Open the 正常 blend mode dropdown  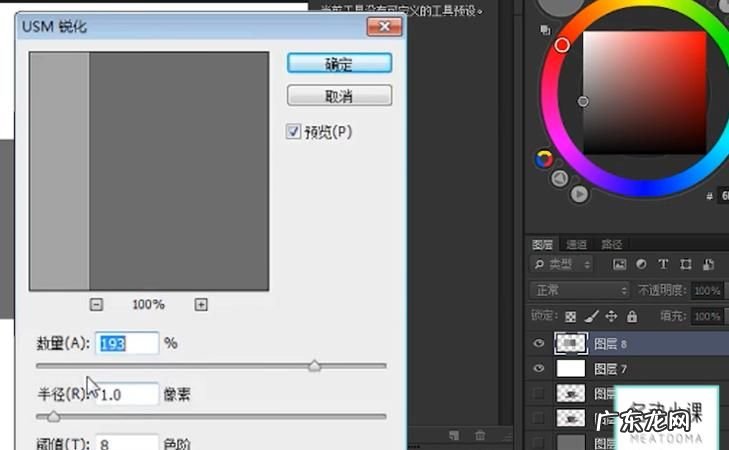click(579, 291)
